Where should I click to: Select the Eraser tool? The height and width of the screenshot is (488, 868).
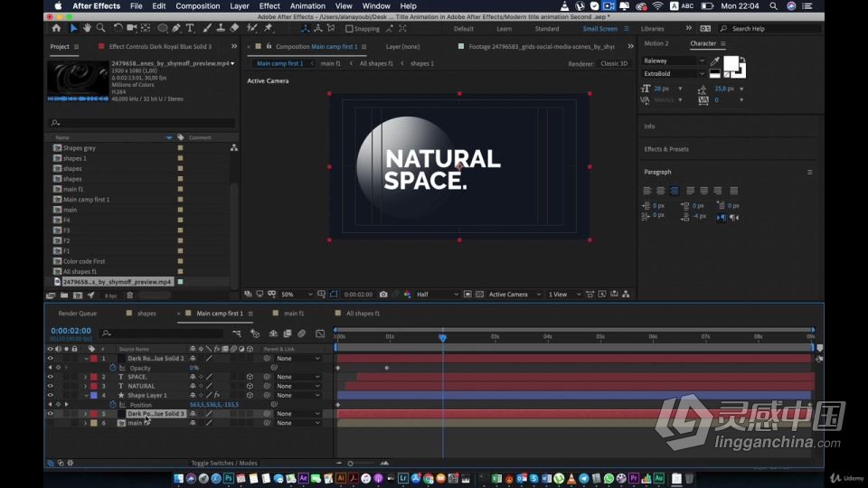coord(234,28)
